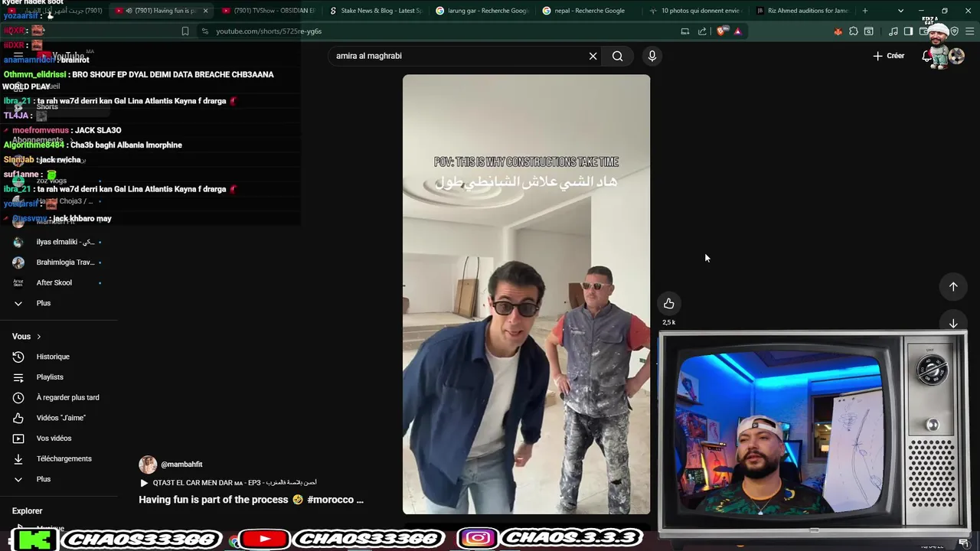Like the short with thumbs-up icon

(x=669, y=303)
